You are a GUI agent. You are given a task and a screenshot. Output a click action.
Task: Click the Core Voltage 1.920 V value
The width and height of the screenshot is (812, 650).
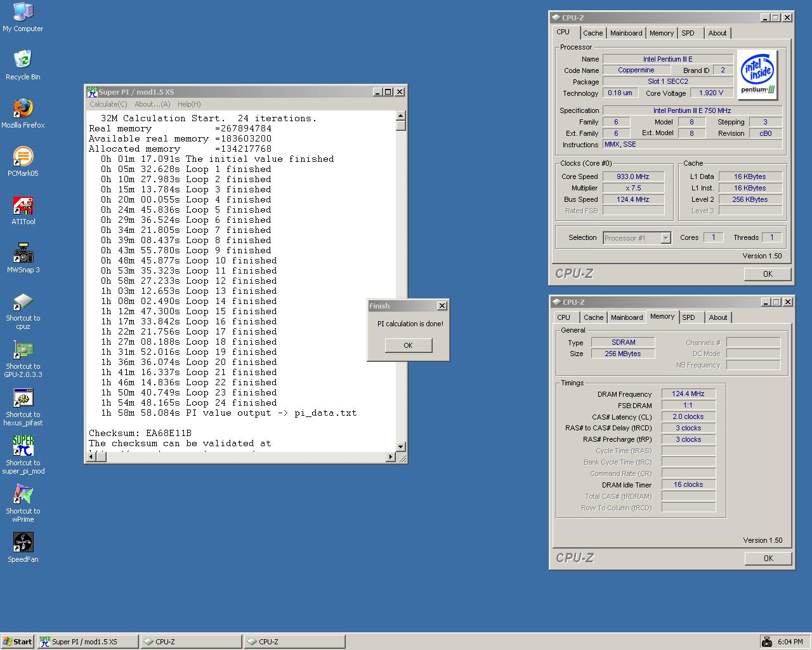(711, 93)
